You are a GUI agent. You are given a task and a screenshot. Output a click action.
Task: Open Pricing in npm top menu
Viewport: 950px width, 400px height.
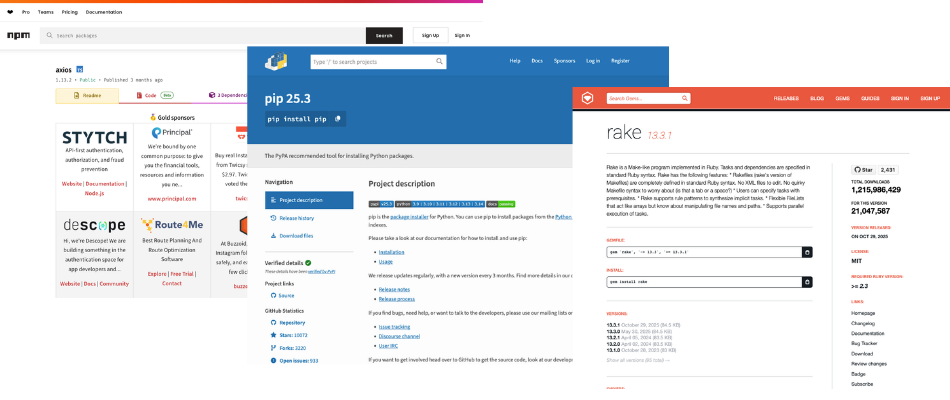point(69,12)
